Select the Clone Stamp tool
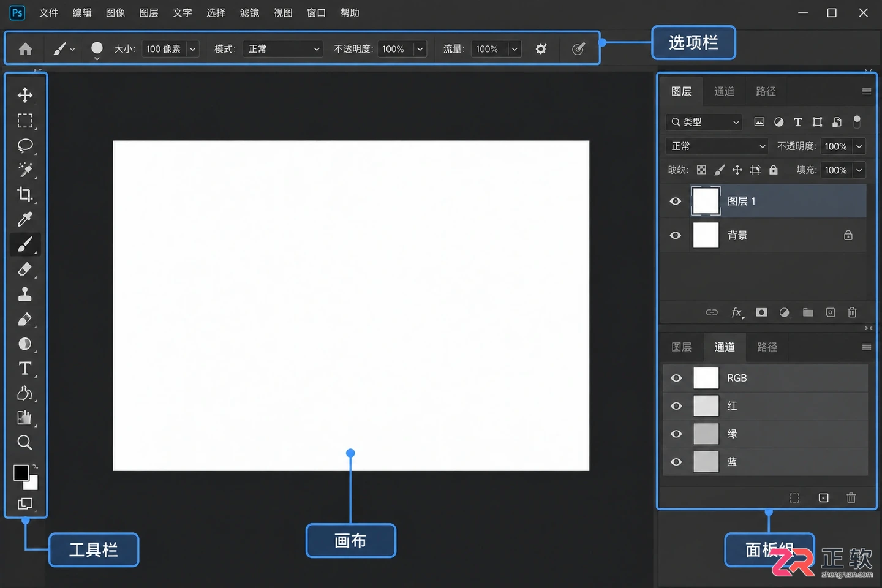Screen dimensions: 882x588 [x=25, y=294]
